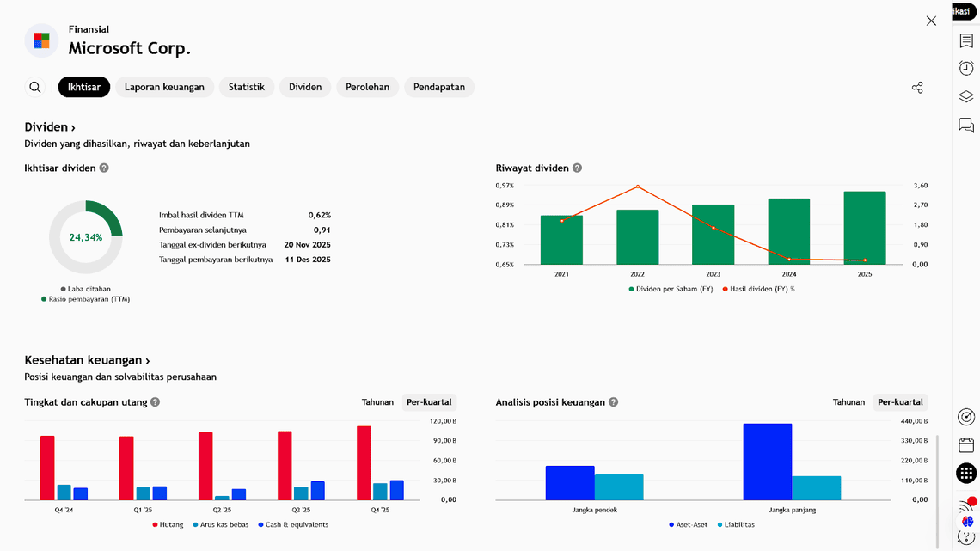Screen dimensions: 980x551
Task: Switch financial position analysis to Tahunan
Action: point(848,402)
